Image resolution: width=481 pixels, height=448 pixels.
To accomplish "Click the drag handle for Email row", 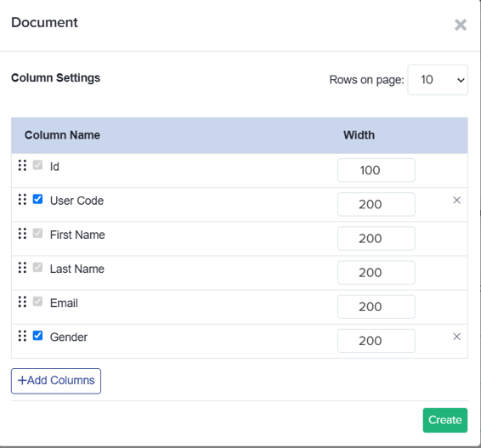I will coord(22,302).
